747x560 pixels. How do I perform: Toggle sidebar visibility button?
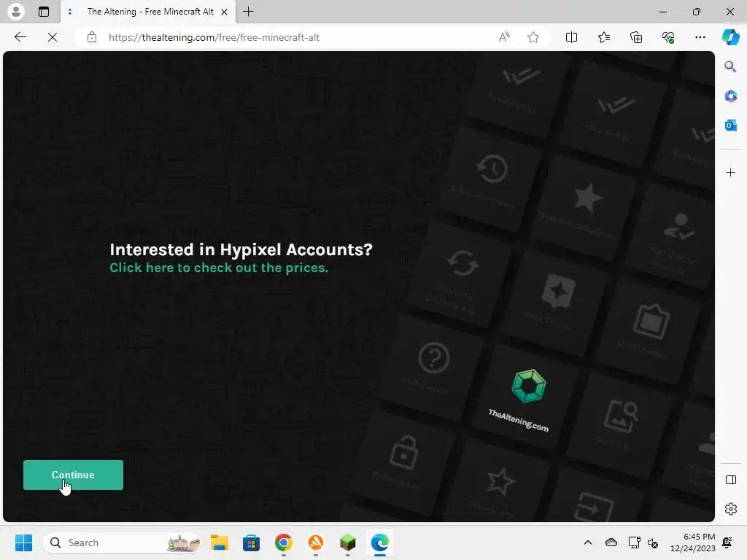click(730, 480)
